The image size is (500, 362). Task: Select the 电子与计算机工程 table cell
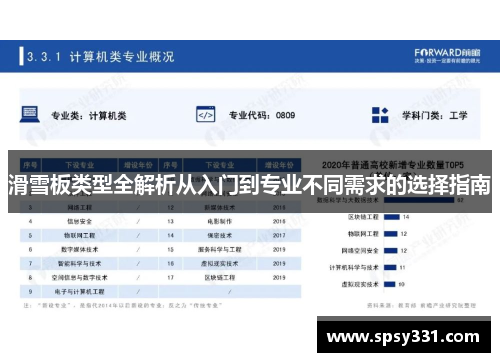[x=79, y=292]
